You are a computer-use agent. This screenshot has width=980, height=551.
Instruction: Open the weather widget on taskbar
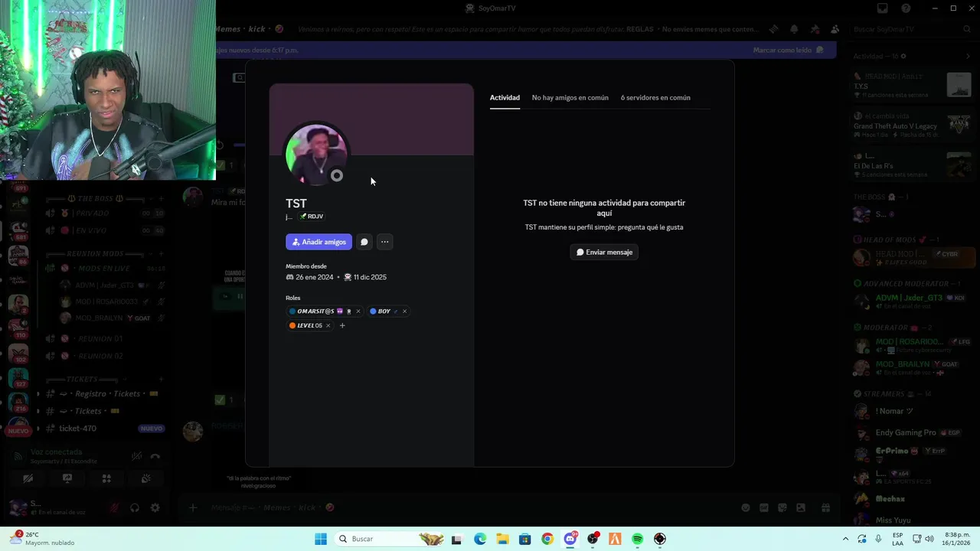(42, 539)
